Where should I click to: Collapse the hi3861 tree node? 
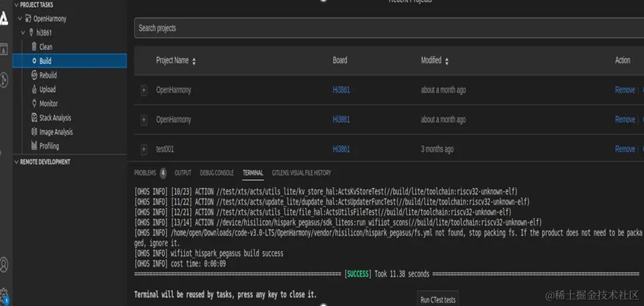point(23,32)
